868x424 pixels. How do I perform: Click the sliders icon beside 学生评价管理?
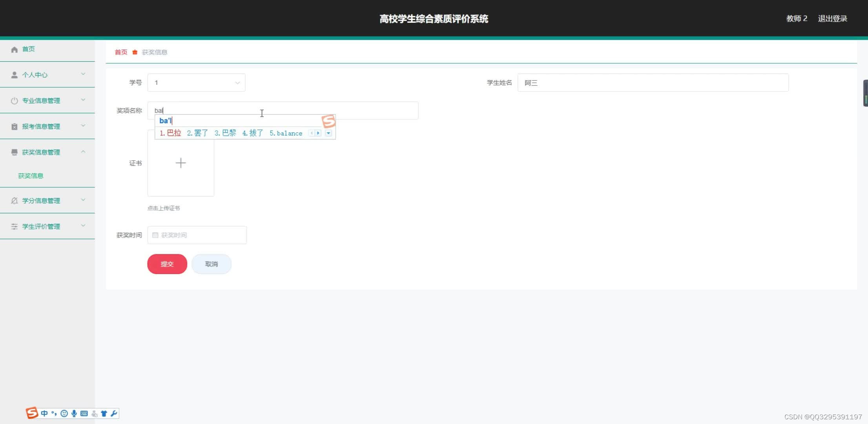(15, 227)
